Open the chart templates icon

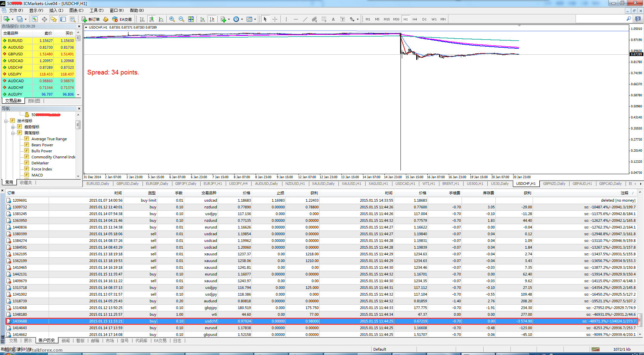(249, 19)
